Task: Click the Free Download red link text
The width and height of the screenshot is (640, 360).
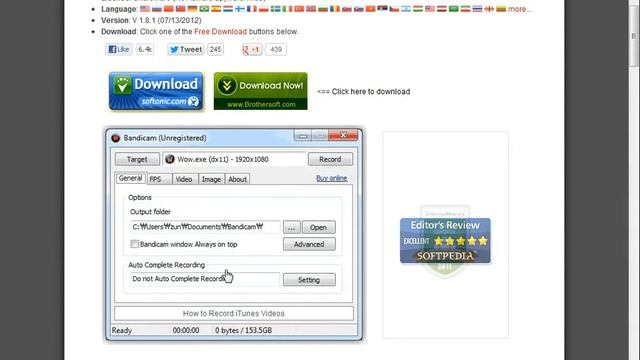Action: coord(220,31)
